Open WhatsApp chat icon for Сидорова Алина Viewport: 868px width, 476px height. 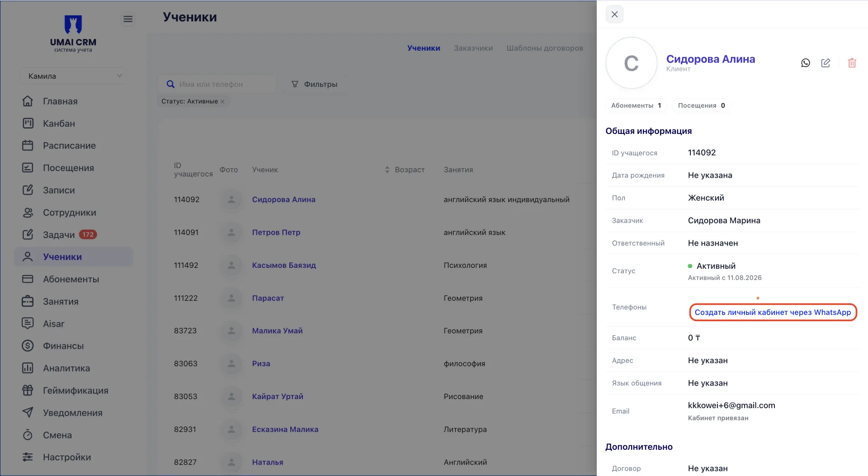point(806,63)
